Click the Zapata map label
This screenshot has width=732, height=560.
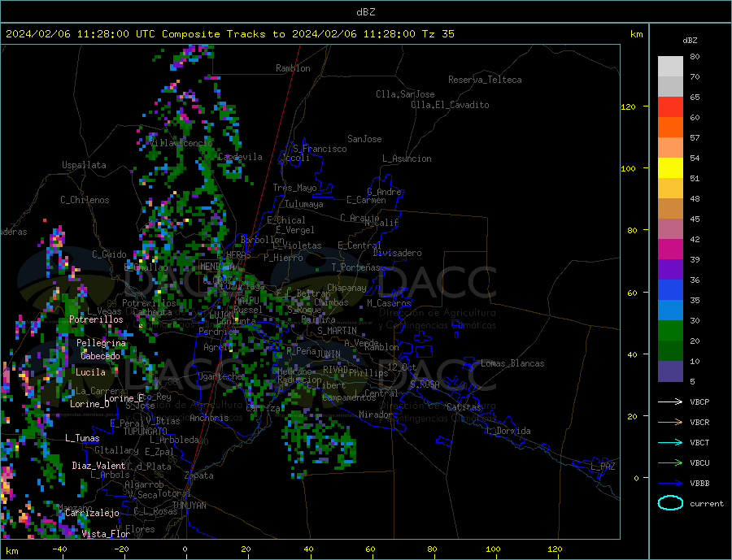[x=199, y=476]
